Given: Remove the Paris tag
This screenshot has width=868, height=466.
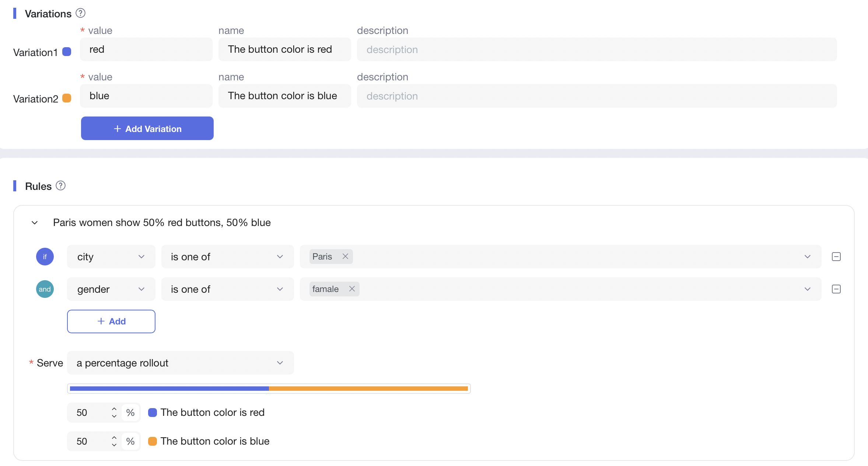Looking at the screenshot, I should click(345, 256).
